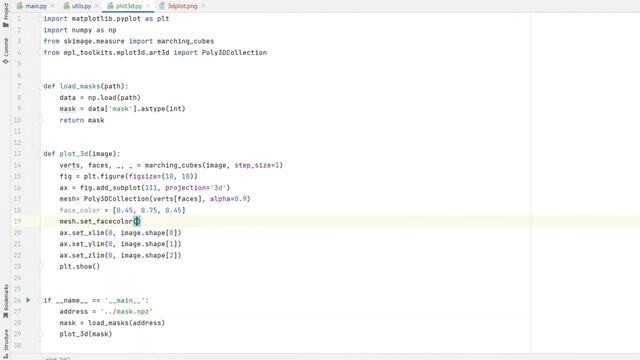Screen dimensions: 640x360
Task: Place cursor in 'mesh.set_facecolor()' parentheses
Action: [x=137, y=221]
